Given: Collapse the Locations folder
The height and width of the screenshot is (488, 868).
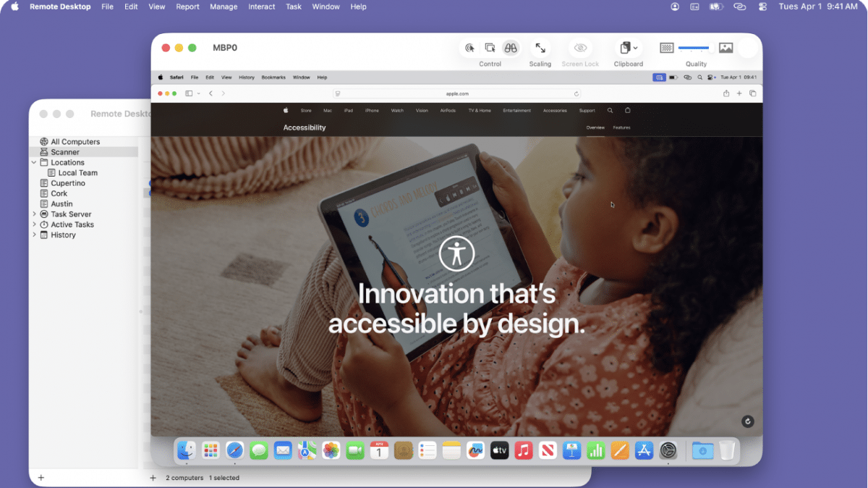Looking at the screenshot, I should (x=34, y=163).
